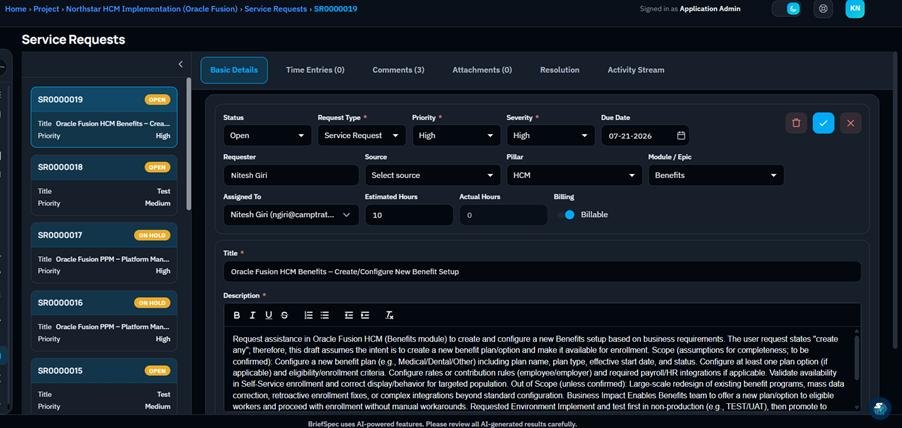
Task: Open the KN user avatar menu
Action: click(855, 9)
